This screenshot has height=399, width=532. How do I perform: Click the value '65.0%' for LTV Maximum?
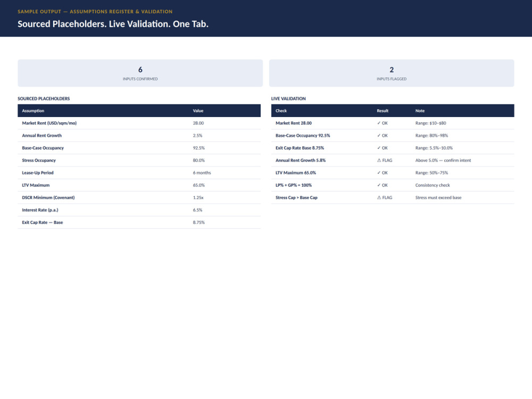coord(199,185)
